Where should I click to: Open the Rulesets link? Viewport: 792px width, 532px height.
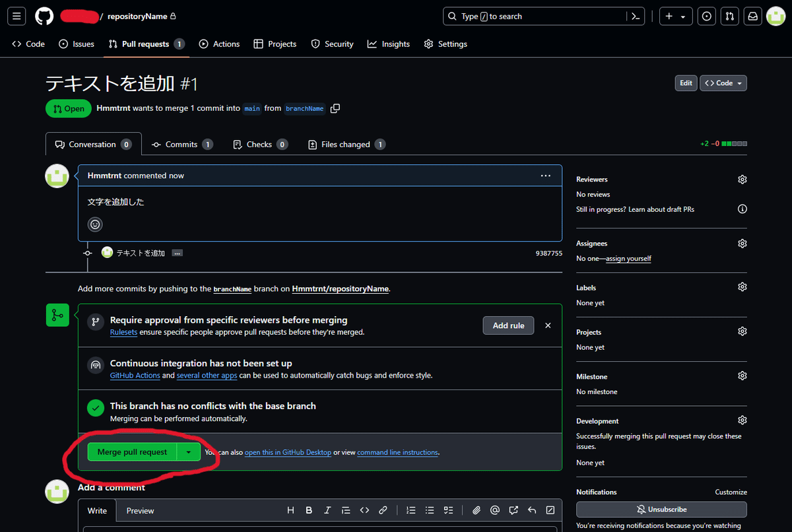click(x=123, y=332)
